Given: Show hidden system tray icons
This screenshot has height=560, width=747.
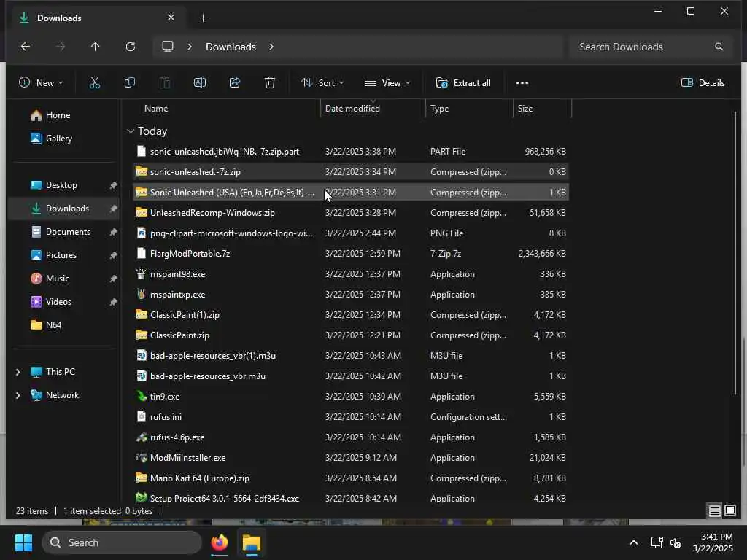Looking at the screenshot, I should pyautogui.click(x=634, y=542).
